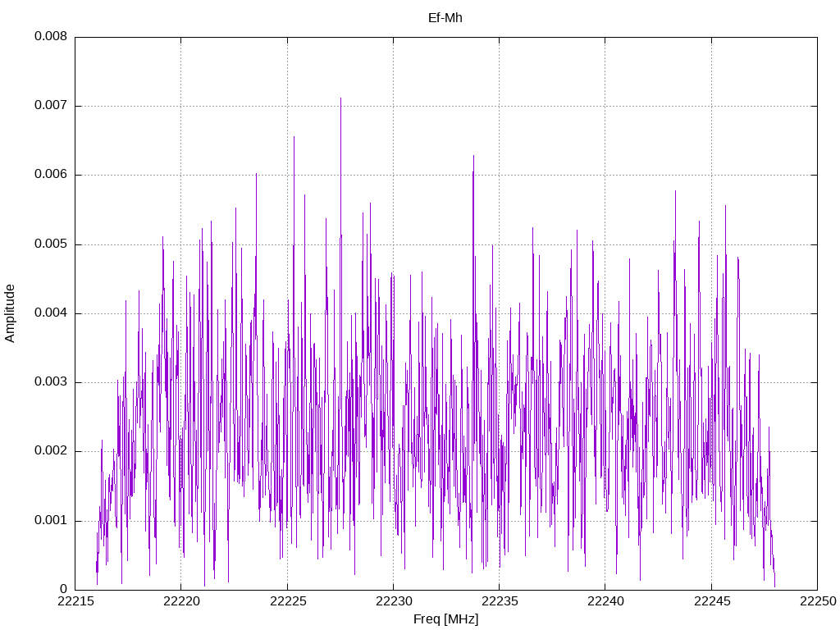Image resolution: width=840 pixels, height=630 pixels.
Task: Click the x-axis tick label 22230
Action: (394, 601)
